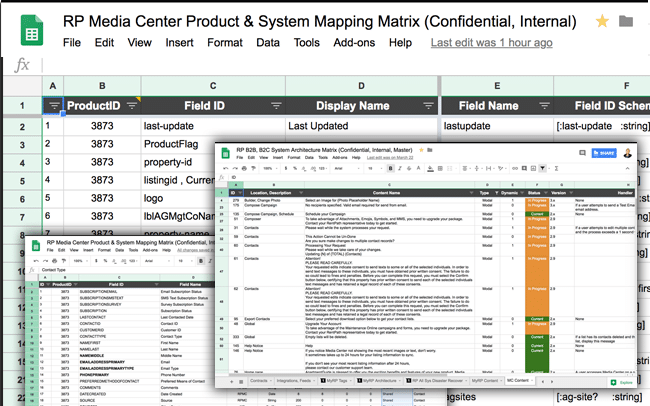Image resolution: width=650 pixels, height=406 pixels.
Task: Click redo icon in Architecture Matrix toolbar
Action: pyautogui.click(x=235, y=168)
